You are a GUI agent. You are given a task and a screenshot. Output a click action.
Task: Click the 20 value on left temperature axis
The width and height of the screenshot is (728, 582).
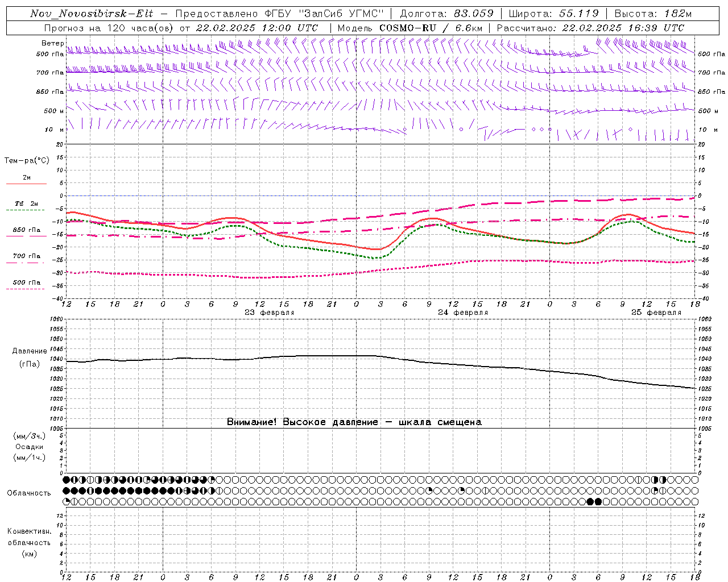59,144
